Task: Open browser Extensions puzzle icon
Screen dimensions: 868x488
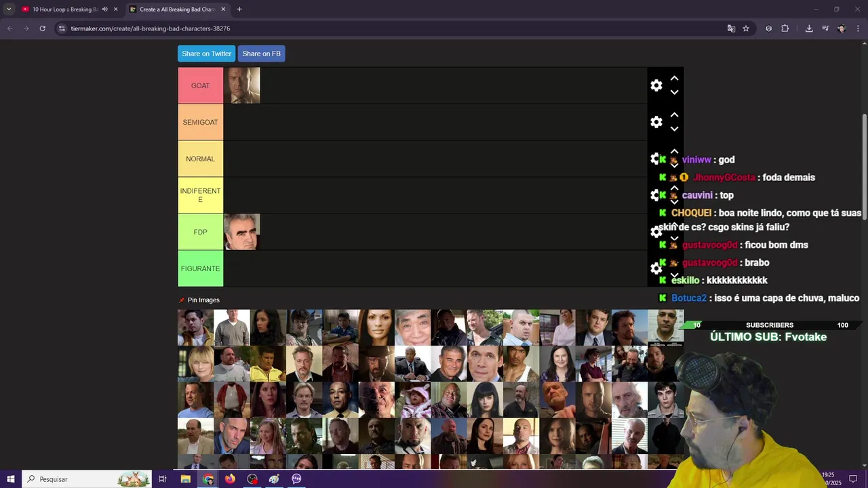Action: [x=785, y=28]
